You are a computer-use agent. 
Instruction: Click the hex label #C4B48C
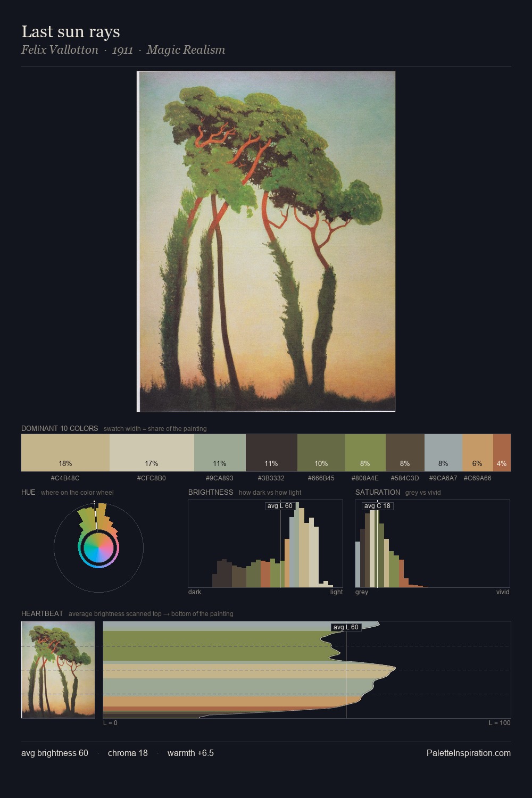pyautogui.click(x=65, y=478)
